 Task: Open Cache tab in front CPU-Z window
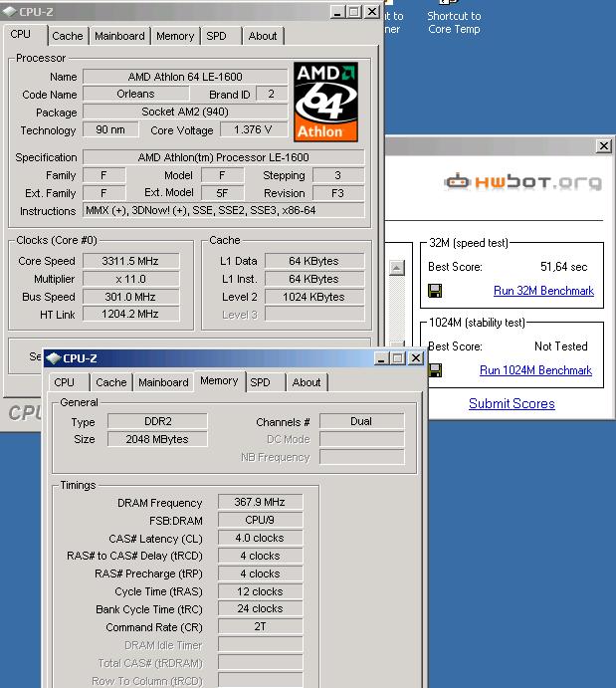point(110,382)
